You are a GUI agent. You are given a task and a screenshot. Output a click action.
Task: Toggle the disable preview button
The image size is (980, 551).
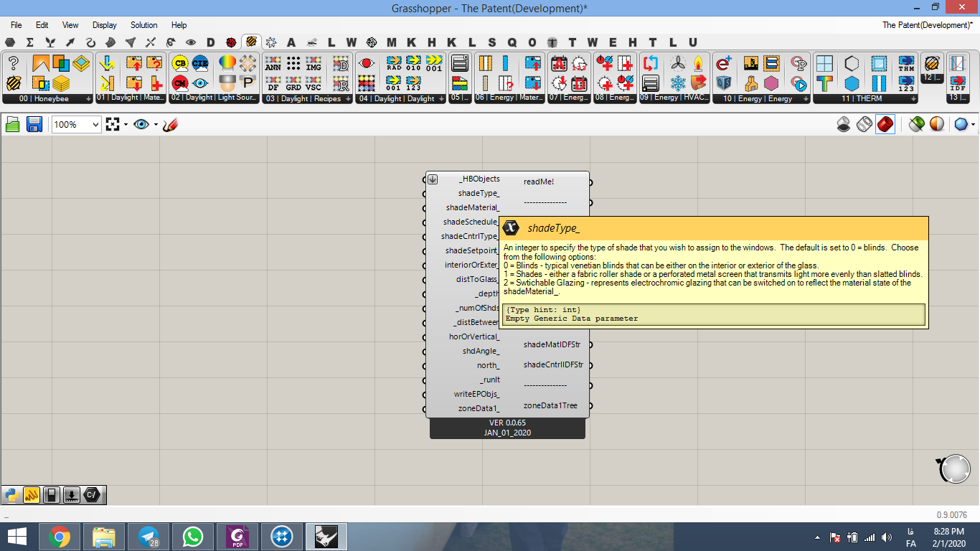coord(844,124)
